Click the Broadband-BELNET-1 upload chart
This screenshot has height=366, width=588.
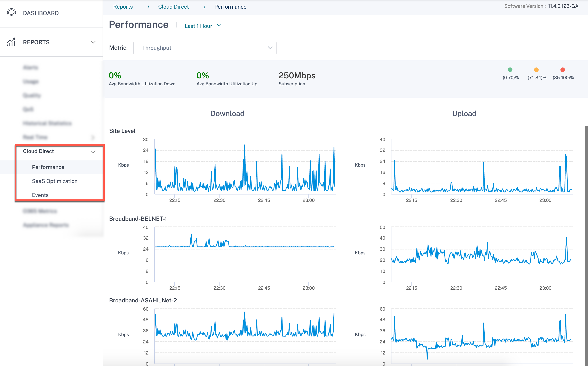(482, 254)
